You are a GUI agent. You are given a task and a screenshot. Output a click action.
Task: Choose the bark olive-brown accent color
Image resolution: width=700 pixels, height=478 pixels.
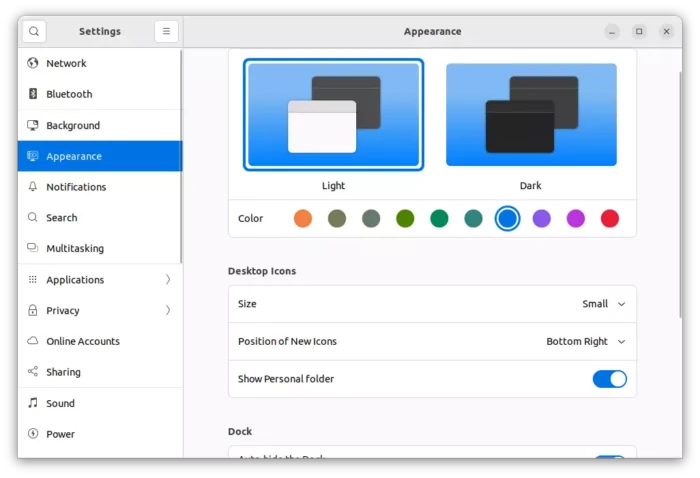point(337,219)
